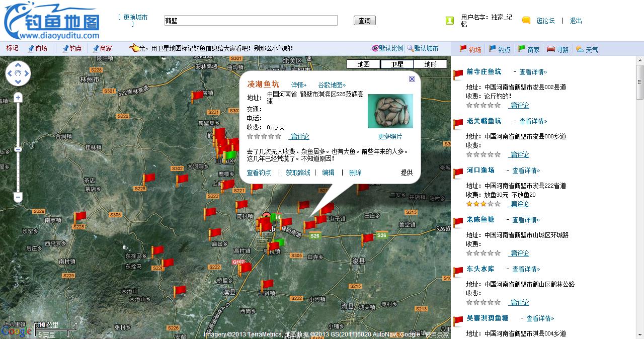Screen dimensions: 644x339
Task: Open 前寺庄鱼坑 in the list
Action: (484, 71)
